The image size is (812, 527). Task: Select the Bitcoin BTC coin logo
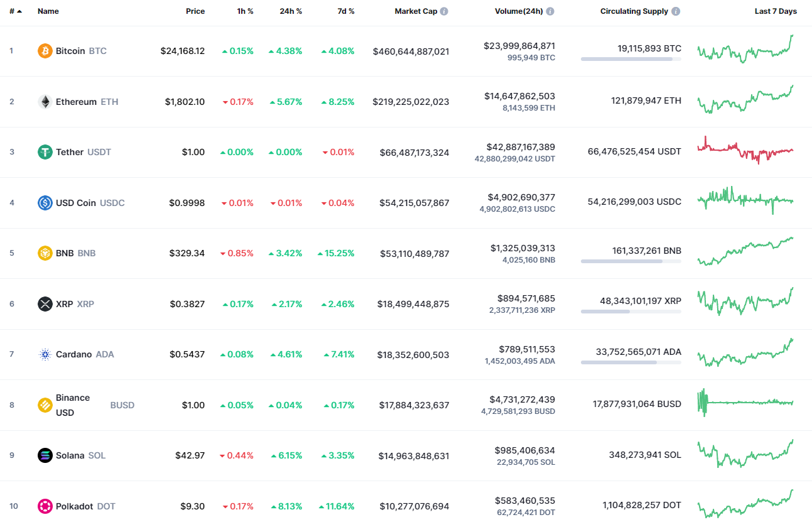44,51
